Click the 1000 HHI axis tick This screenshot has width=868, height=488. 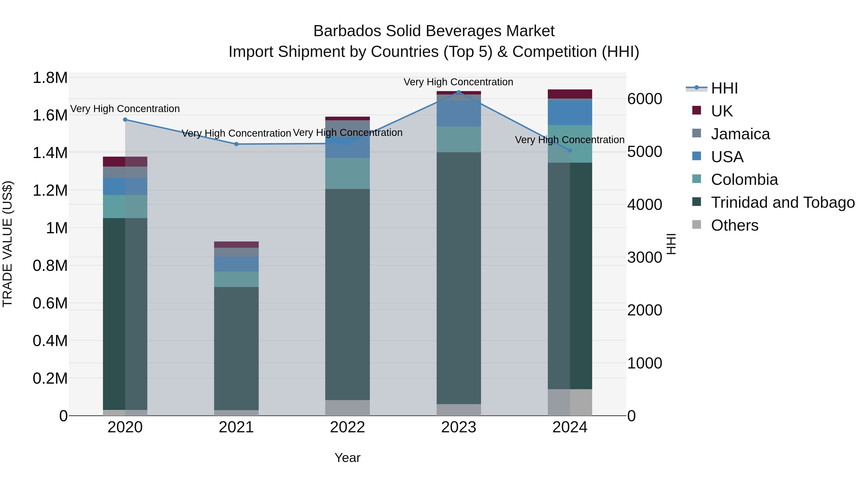[x=644, y=363]
